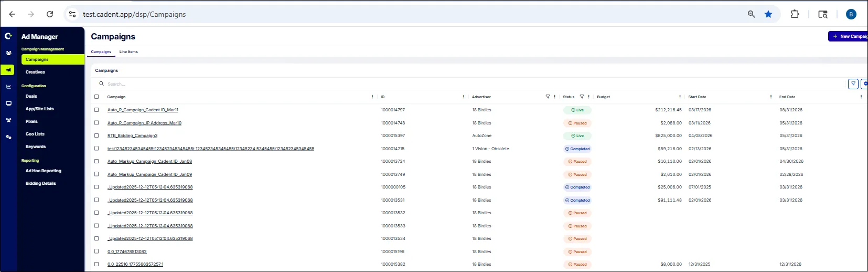This screenshot has height=272, width=868.
Task: Open the End Date column three-dot menu
Action: click(x=861, y=97)
